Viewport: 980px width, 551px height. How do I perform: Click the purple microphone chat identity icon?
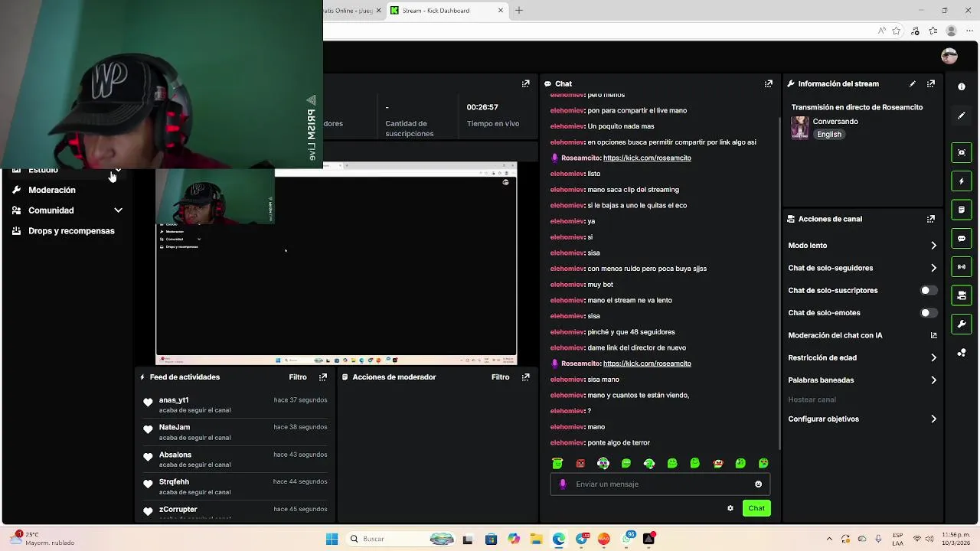pyautogui.click(x=563, y=484)
